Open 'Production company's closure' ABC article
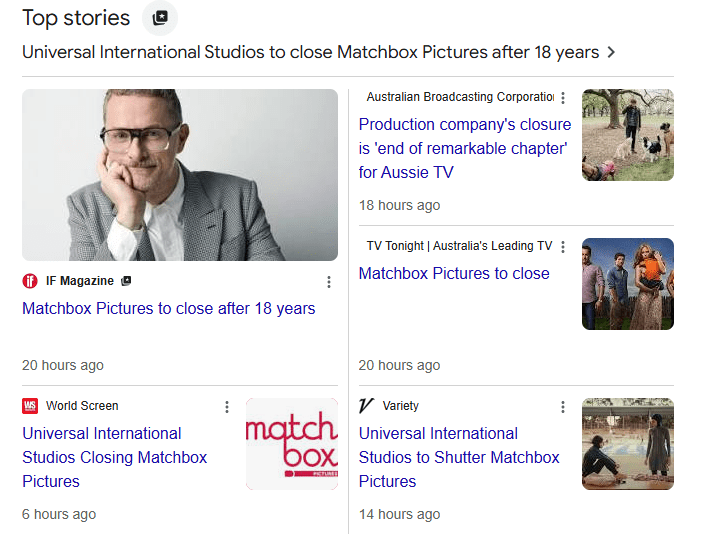Screen dimensions: 710x536 tap(465, 148)
